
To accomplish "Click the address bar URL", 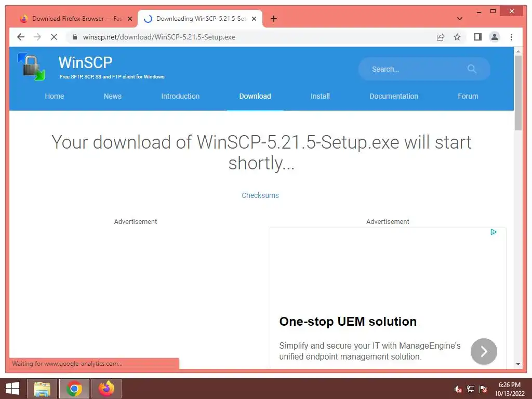I will click(x=159, y=37).
